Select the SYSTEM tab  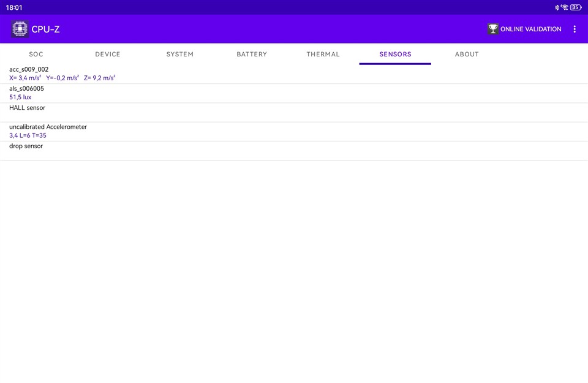coord(180,55)
